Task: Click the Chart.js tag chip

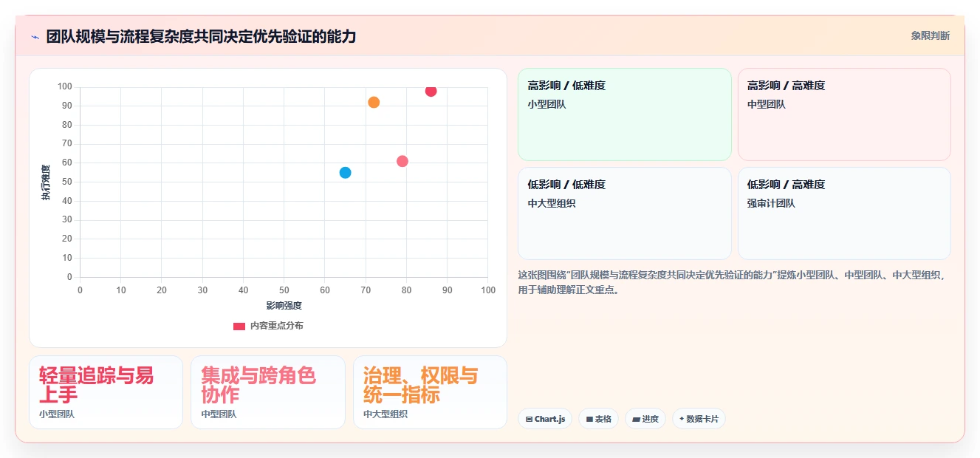Action: click(x=545, y=419)
